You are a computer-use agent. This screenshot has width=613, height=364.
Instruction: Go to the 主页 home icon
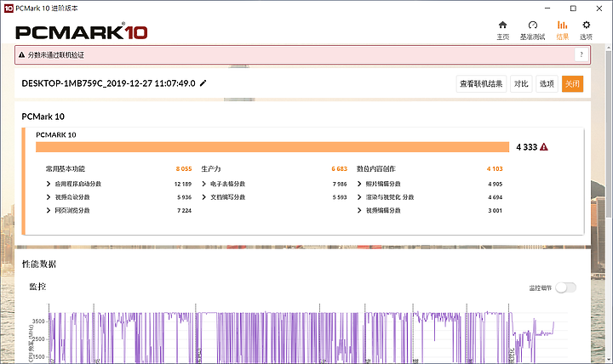(x=503, y=25)
